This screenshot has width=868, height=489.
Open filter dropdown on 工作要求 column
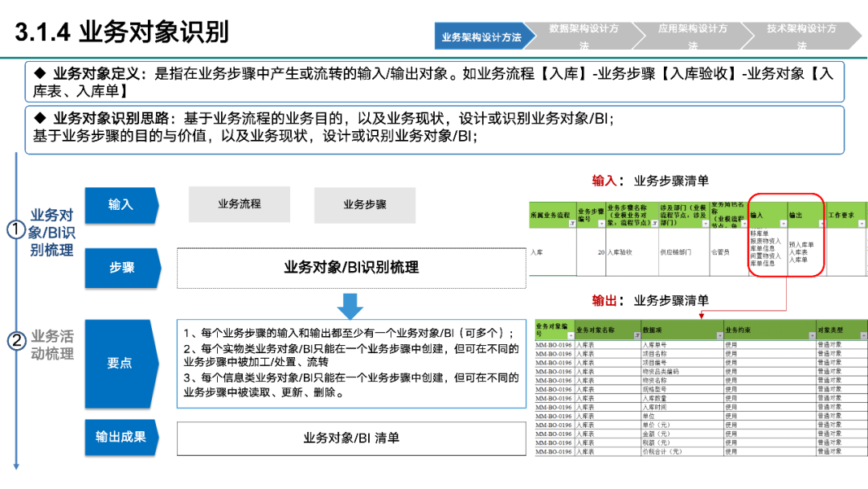tap(862, 224)
